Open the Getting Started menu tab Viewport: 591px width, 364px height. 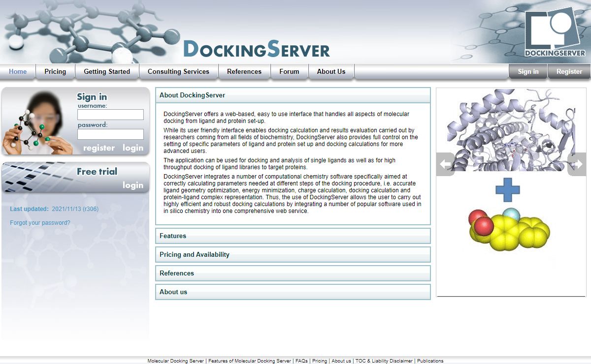107,72
